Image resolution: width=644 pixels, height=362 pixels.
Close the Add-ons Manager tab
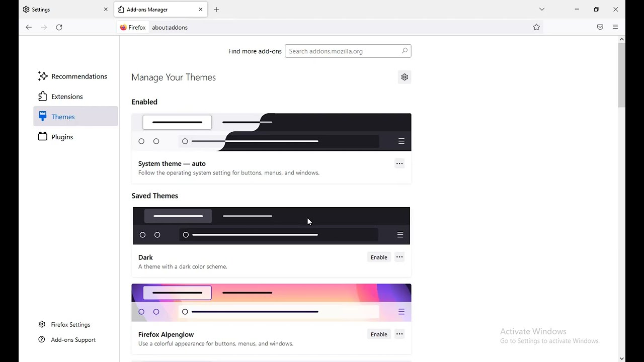click(x=201, y=10)
